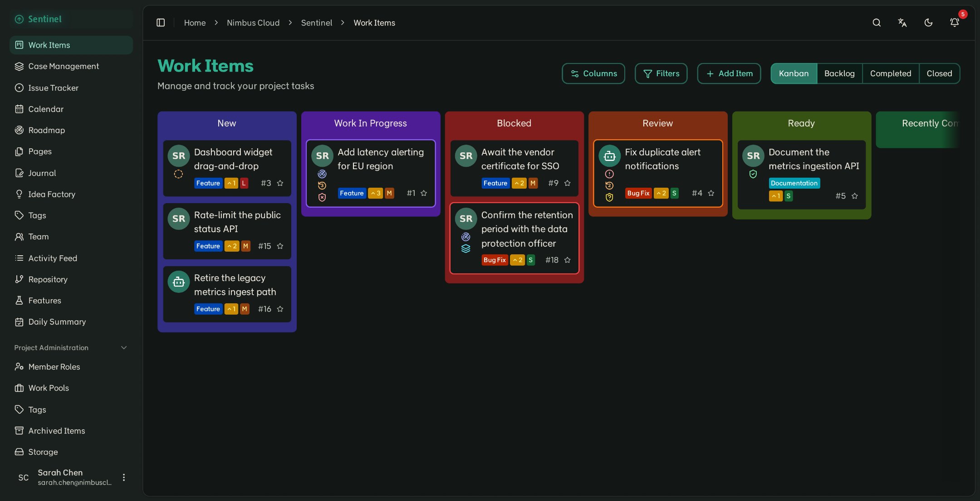Open Sarah Chen user menu dots
This screenshot has height=501, width=980.
124,477
